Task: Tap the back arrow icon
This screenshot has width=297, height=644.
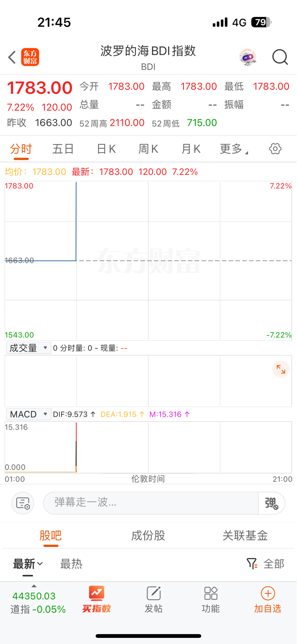Action: (x=12, y=57)
